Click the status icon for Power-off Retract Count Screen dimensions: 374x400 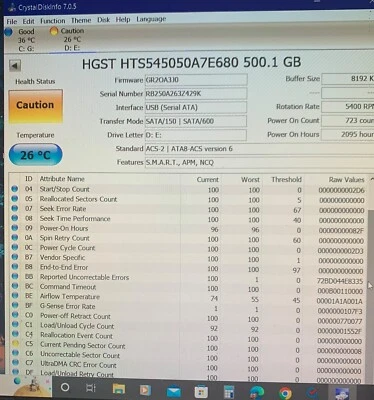pos(15,315)
